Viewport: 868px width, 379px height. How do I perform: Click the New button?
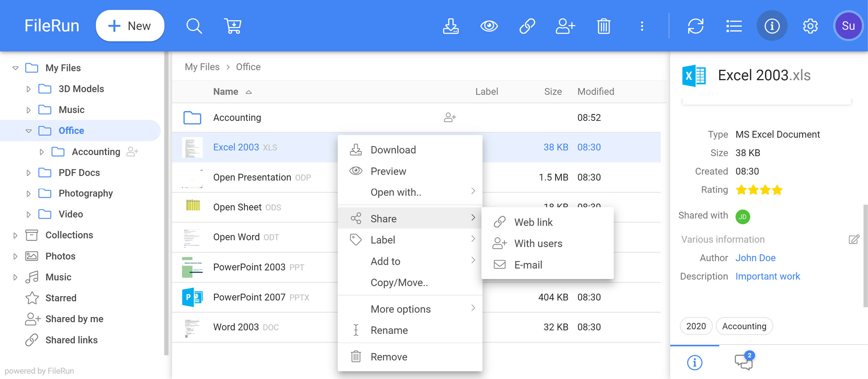click(x=130, y=26)
